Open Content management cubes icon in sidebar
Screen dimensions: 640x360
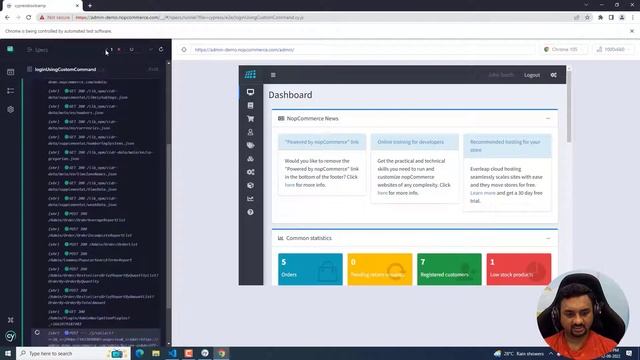pos(250,159)
